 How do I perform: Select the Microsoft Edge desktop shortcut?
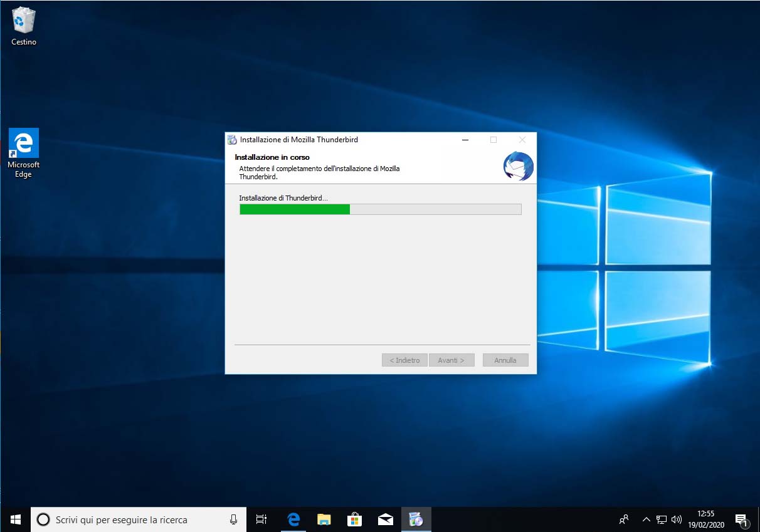click(24, 154)
